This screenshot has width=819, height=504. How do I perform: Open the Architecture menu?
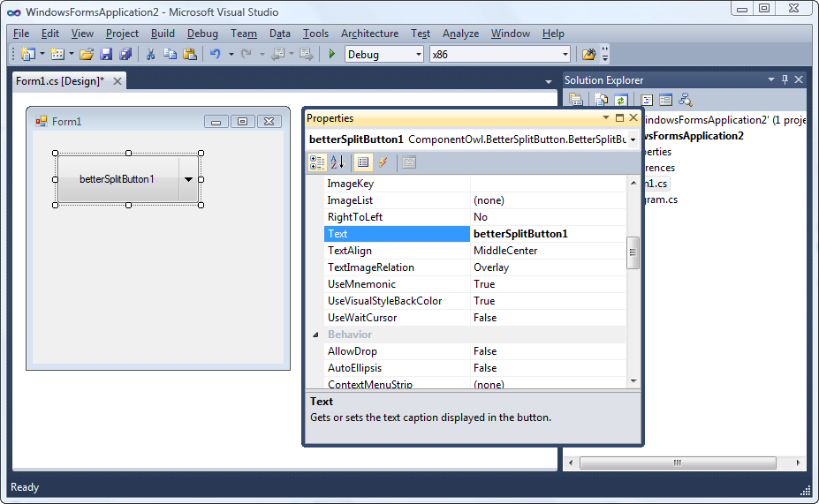pos(369,34)
